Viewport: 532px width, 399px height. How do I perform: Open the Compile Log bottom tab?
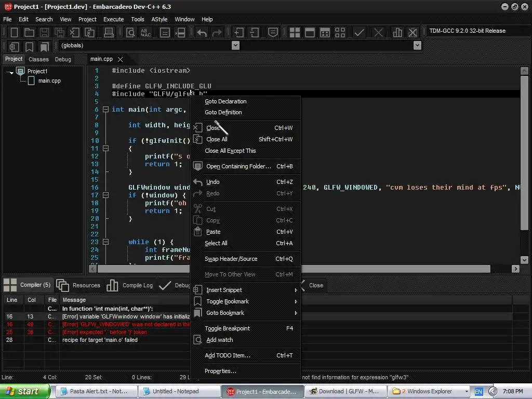[129, 285]
